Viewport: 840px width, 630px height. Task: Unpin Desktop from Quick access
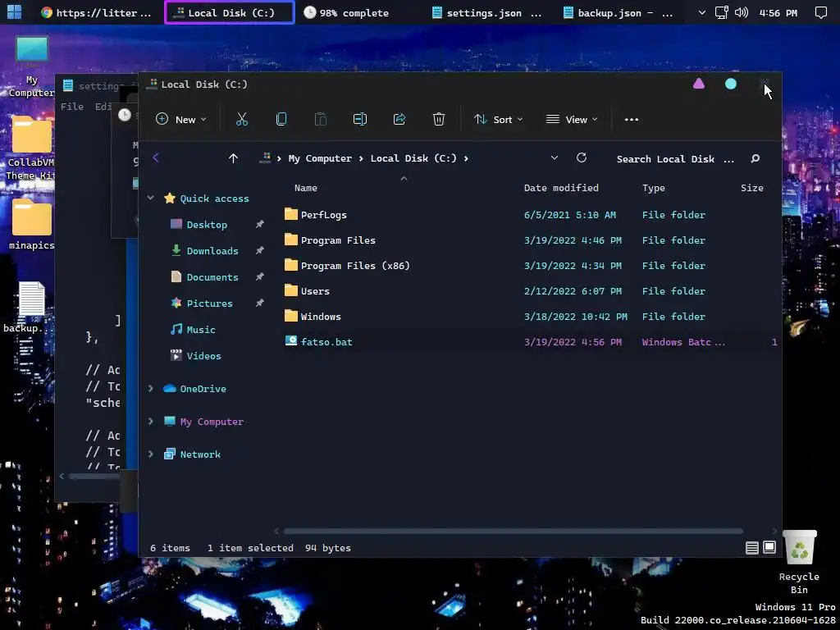click(x=260, y=224)
